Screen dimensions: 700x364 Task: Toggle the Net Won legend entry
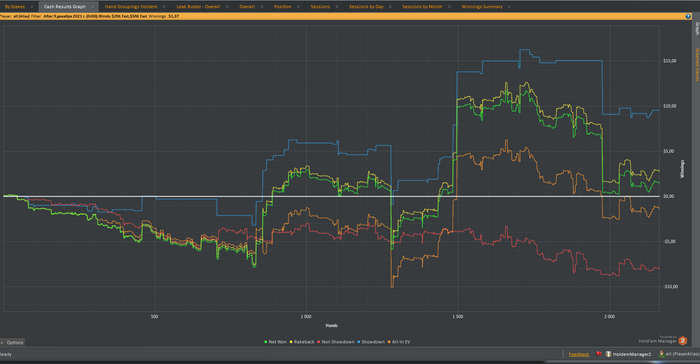click(275, 342)
